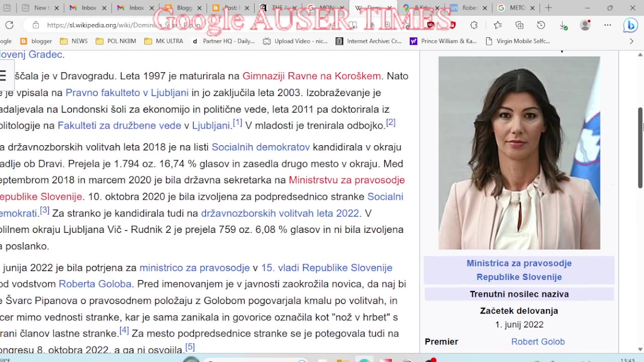Open the POL NKBM bookmarks folder
Viewport: 644px width, 362px height.
click(x=116, y=41)
